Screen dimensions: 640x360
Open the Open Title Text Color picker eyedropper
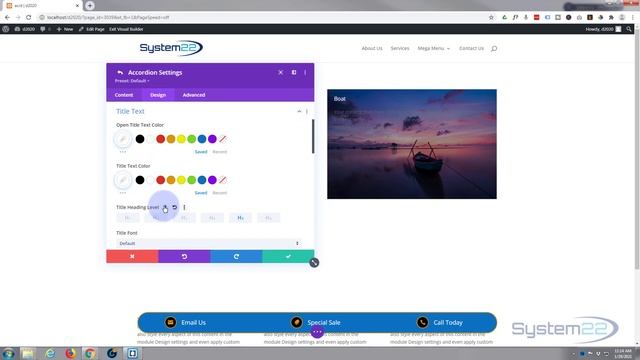tap(123, 139)
